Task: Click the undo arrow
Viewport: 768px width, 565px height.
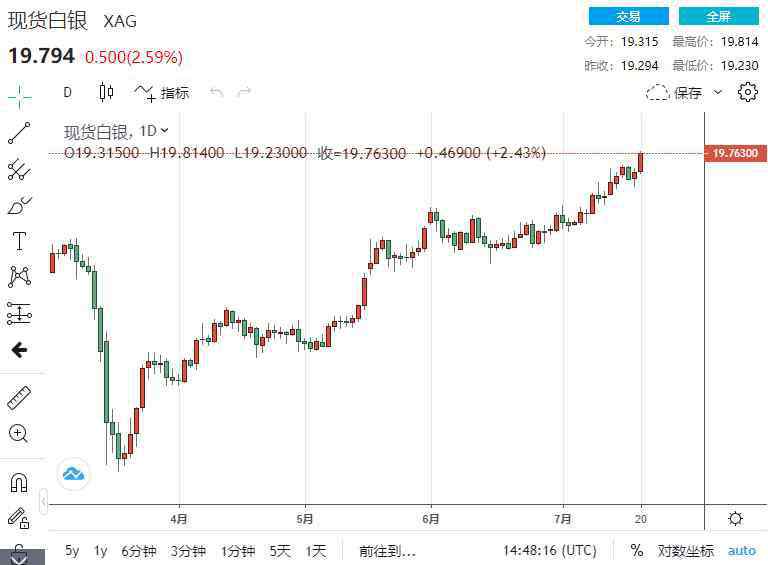Action: coord(216,92)
